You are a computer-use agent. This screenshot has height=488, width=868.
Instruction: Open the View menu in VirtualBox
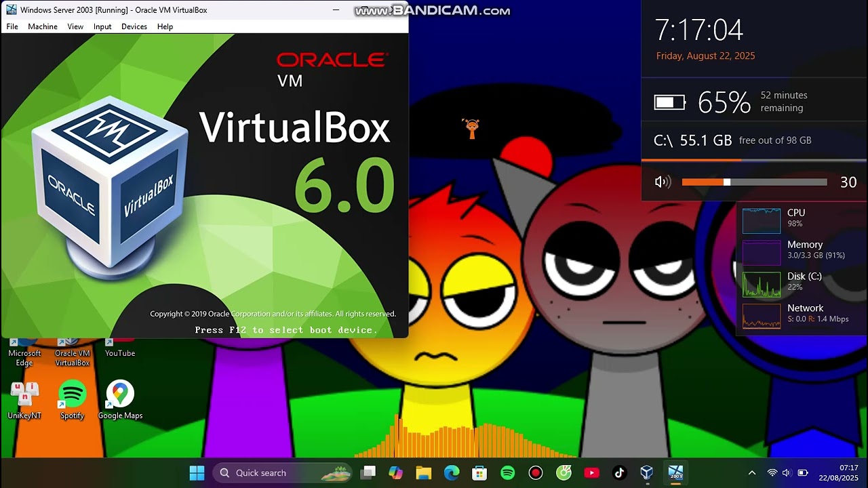tap(75, 26)
